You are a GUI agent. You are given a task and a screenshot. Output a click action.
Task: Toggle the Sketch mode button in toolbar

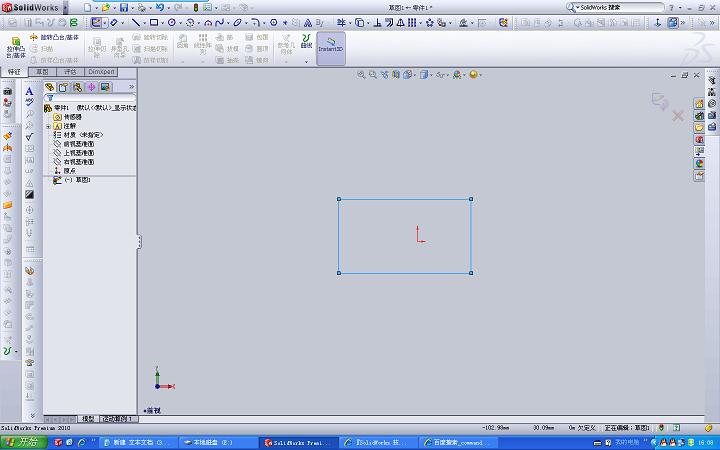point(96,22)
